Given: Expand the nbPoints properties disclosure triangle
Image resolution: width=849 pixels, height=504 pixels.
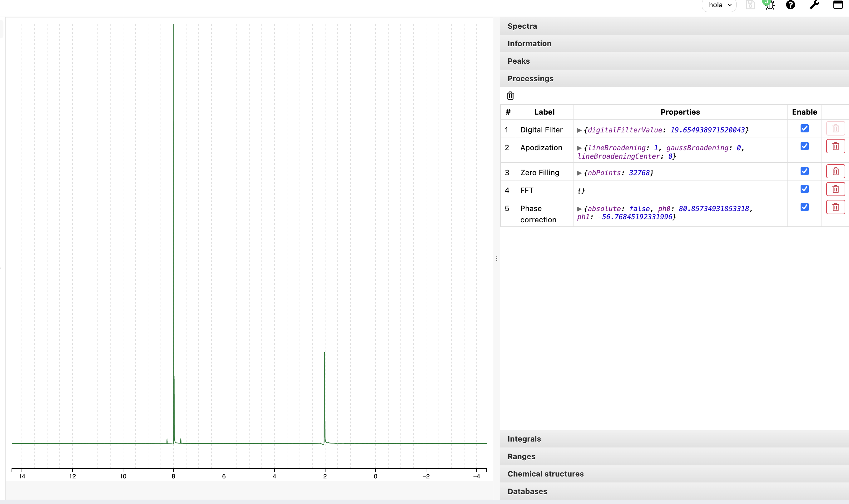Looking at the screenshot, I should click(579, 173).
